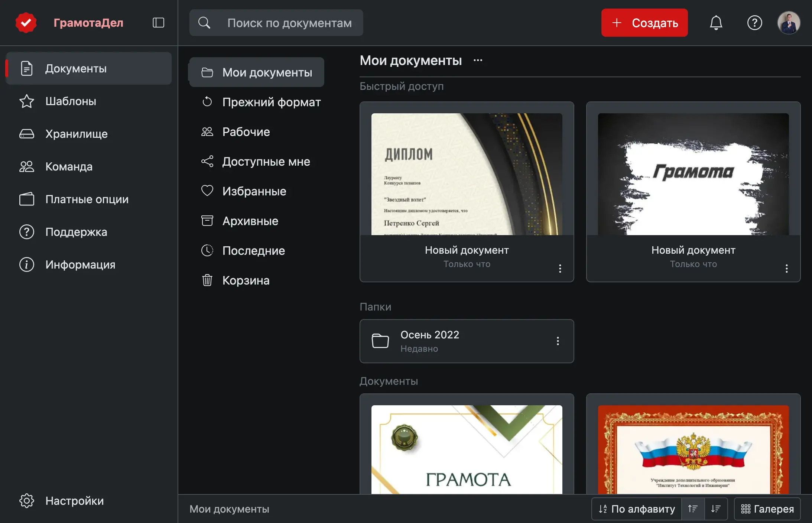Switch view using the Галерея button
The width and height of the screenshot is (812, 523).
pyautogui.click(x=767, y=509)
